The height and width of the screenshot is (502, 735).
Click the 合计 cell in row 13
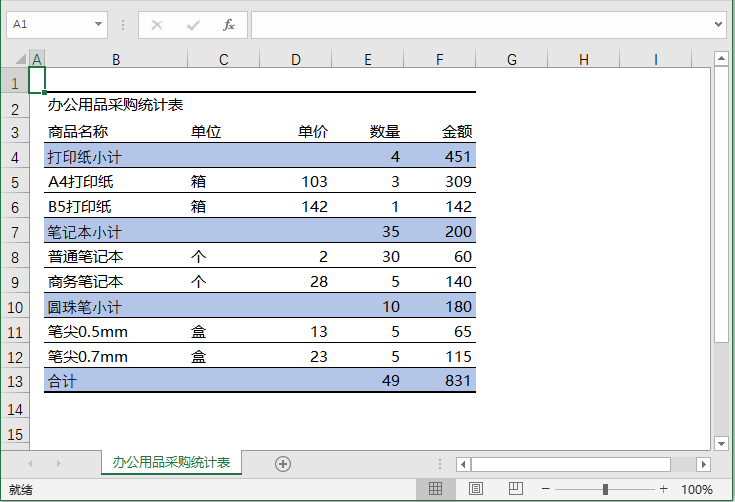pyautogui.click(x=116, y=381)
